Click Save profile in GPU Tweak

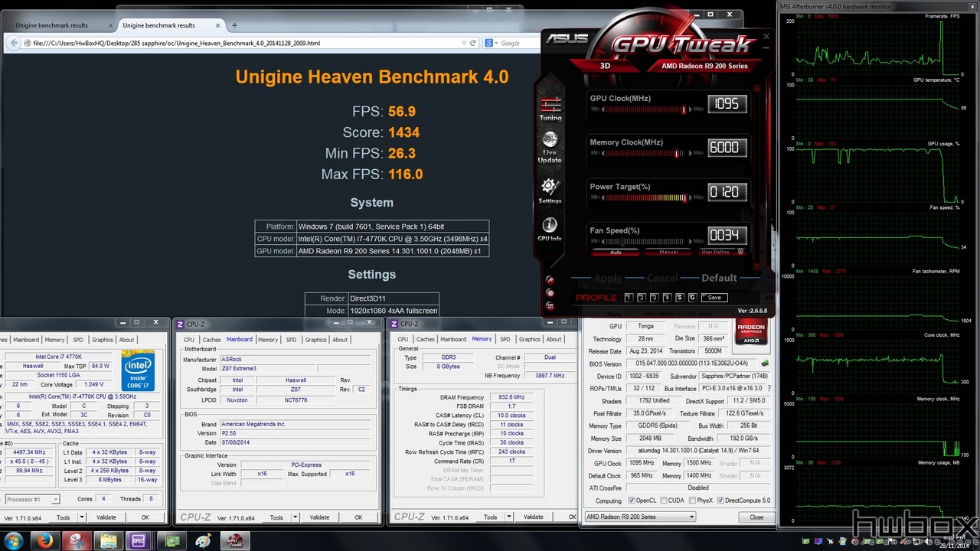tap(714, 298)
